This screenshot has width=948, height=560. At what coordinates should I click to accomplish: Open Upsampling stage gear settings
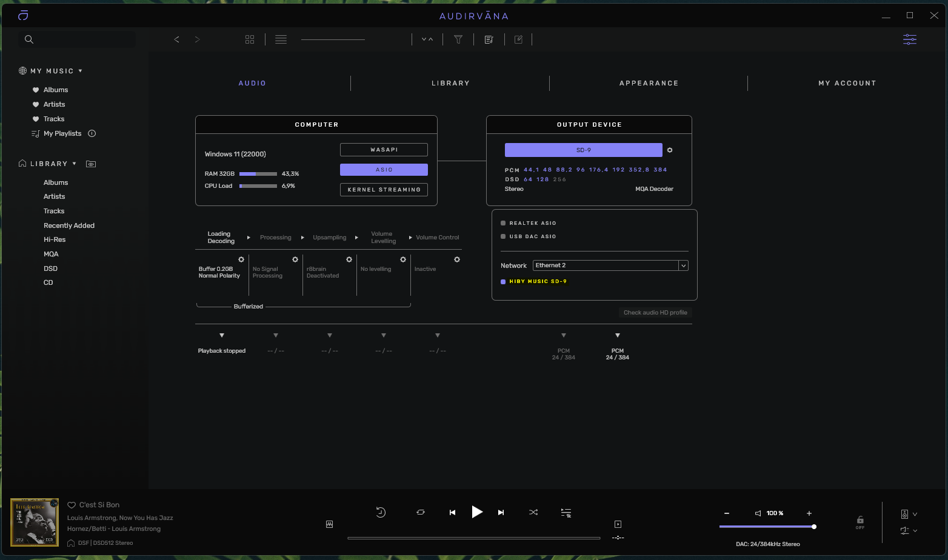[349, 259]
